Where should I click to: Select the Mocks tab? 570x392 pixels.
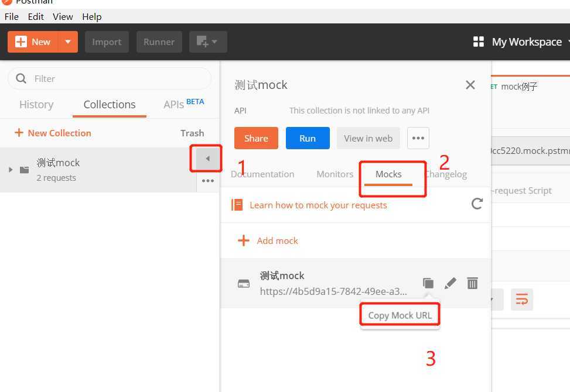388,174
